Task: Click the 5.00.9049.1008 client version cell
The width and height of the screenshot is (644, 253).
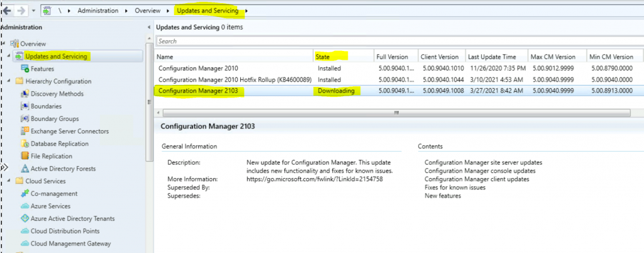Action: [x=442, y=91]
